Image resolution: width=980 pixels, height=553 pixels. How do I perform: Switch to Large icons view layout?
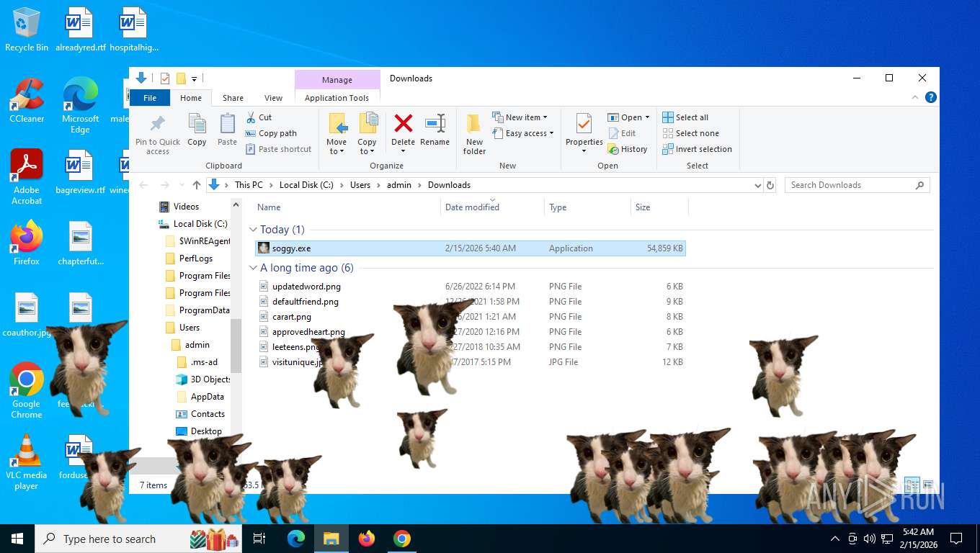click(928, 485)
